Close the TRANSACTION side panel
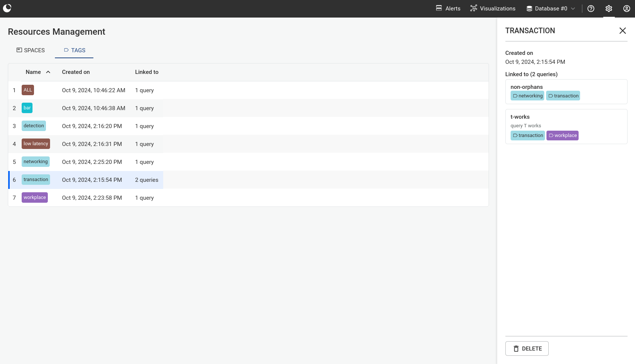 click(623, 31)
